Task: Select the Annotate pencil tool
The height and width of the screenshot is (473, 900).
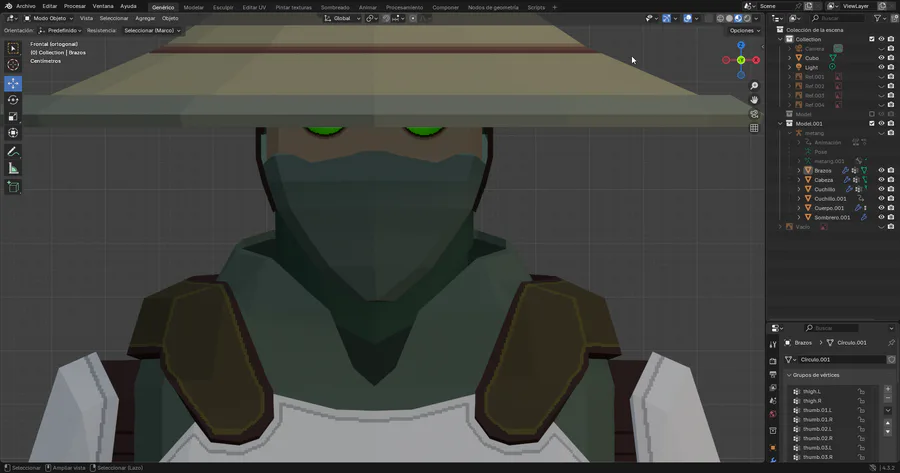Action: pos(13,151)
